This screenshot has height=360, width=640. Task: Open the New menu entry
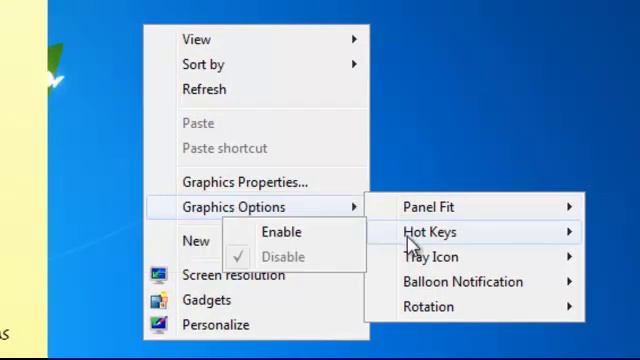point(196,241)
